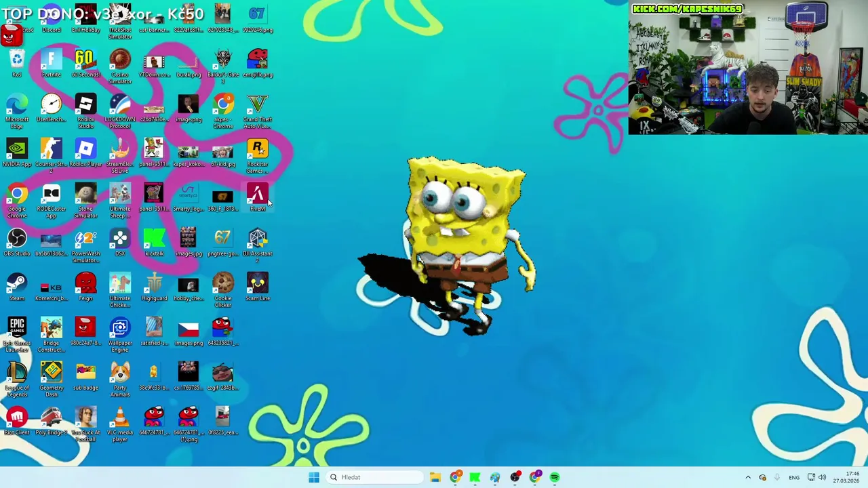Select the LOCKDOWN Protocol icon

(x=120, y=111)
